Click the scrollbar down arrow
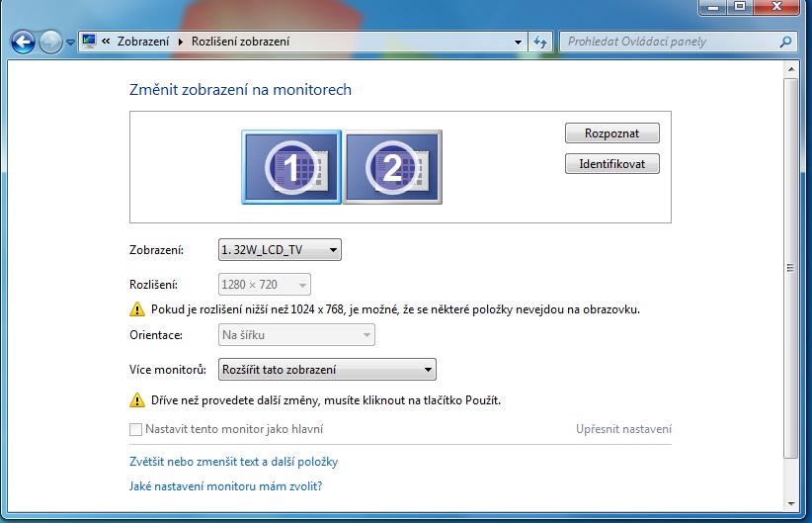The image size is (812, 523). (791, 503)
